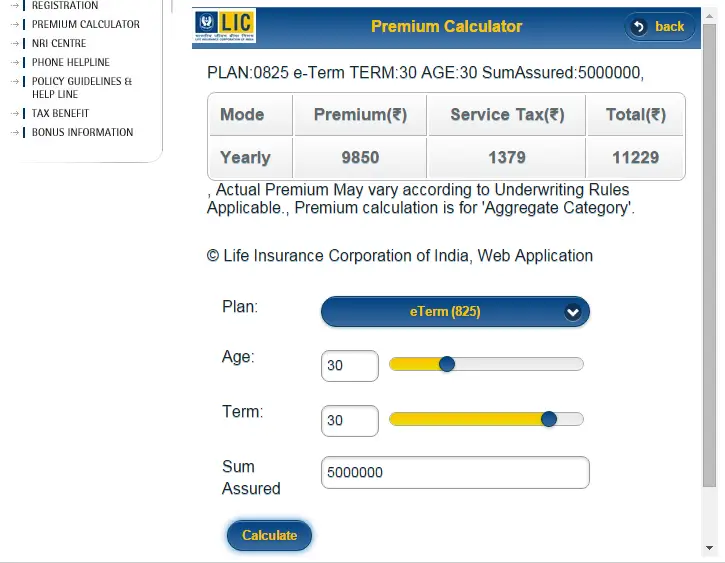725x563 pixels.
Task: Click the Term slider handle
Action: tap(549, 419)
